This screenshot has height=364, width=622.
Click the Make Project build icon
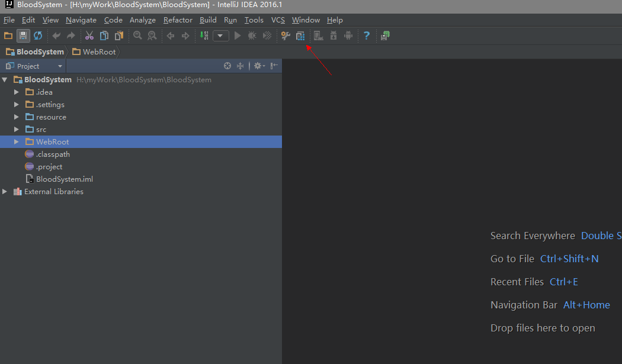(x=204, y=36)
